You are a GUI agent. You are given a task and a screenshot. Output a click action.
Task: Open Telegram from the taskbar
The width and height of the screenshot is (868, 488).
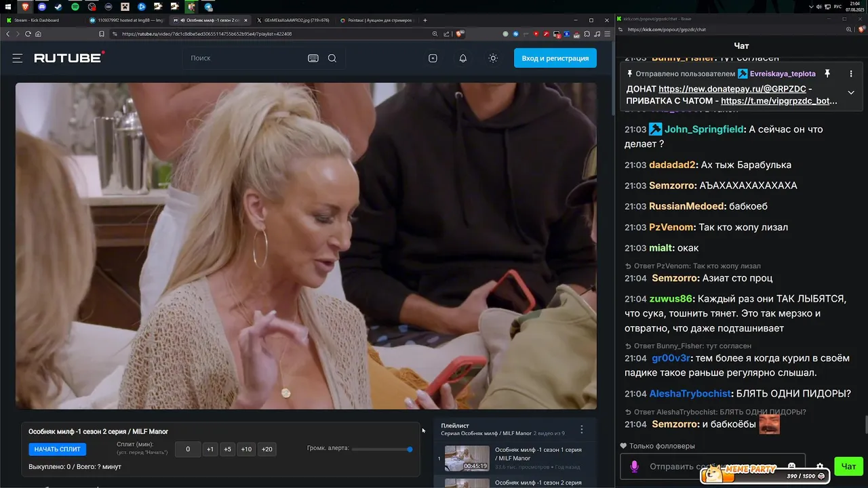(208, 7)
